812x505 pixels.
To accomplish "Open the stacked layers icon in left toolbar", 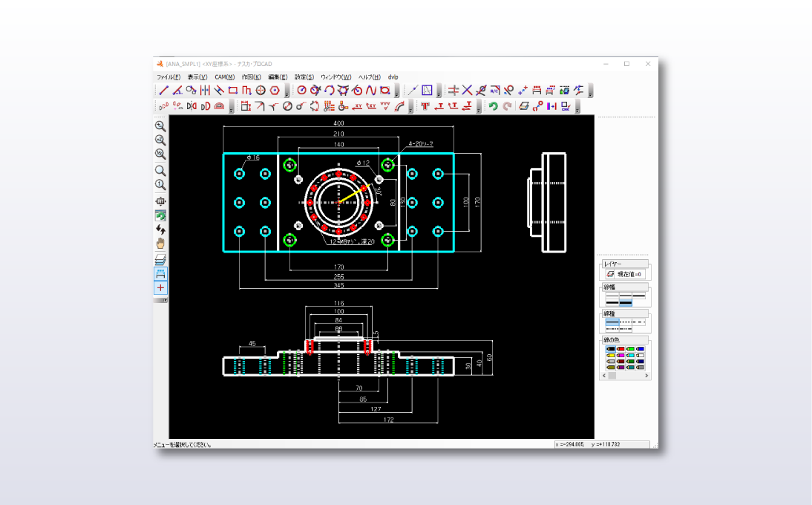I will click(x=160, y=259).
